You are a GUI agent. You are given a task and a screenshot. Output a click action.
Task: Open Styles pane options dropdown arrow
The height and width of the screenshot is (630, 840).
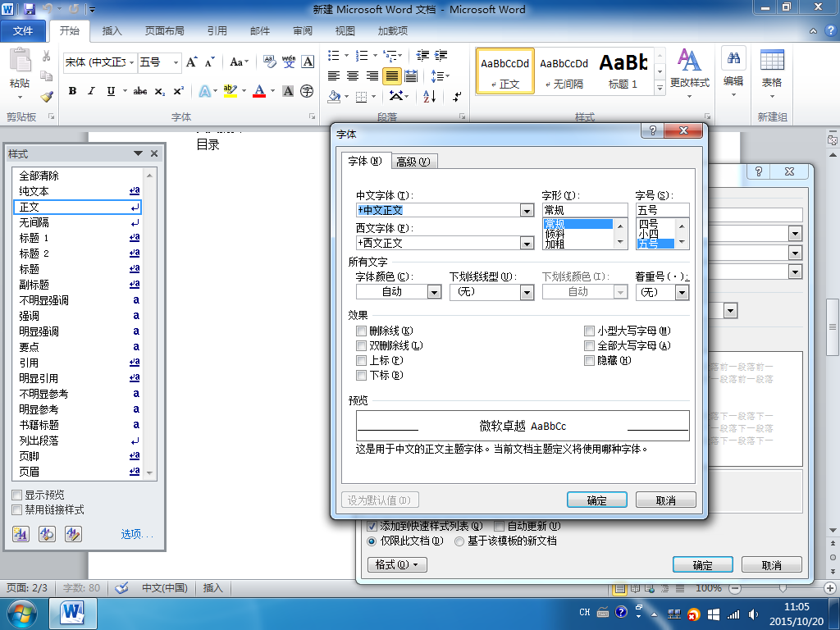point(138,153)
